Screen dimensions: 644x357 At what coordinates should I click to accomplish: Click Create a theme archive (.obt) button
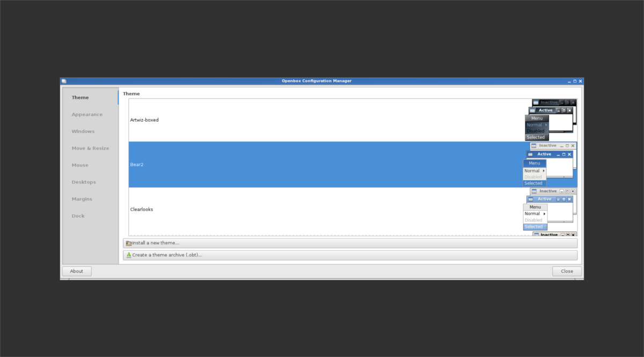(350, 255)
